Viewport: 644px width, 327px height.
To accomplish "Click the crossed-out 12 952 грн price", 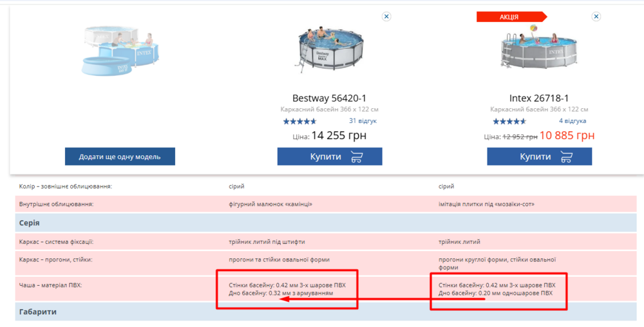I will coord(519,137).
